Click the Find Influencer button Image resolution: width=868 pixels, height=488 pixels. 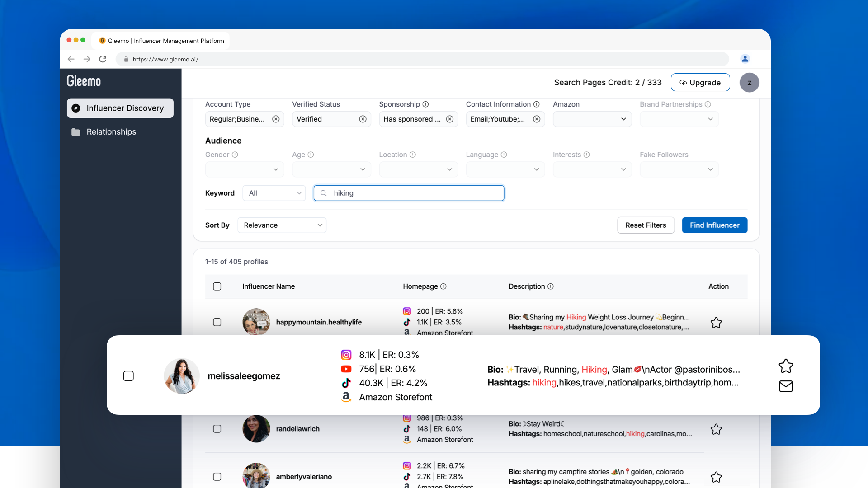714,225
